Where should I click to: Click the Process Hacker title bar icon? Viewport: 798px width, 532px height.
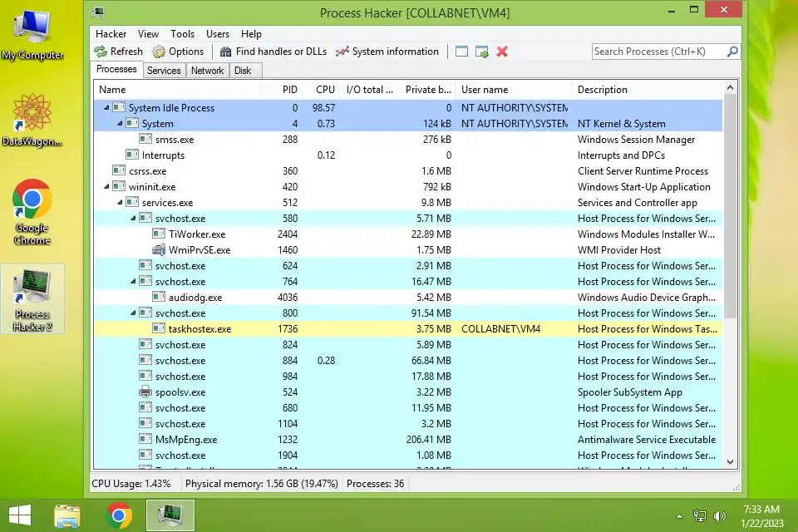point(99,12)
